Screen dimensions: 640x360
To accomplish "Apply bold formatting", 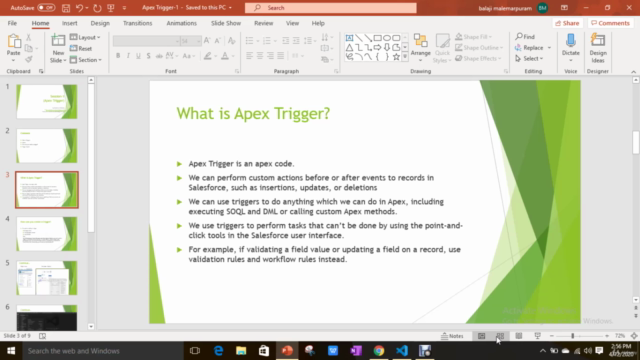I will click(118, 56).
